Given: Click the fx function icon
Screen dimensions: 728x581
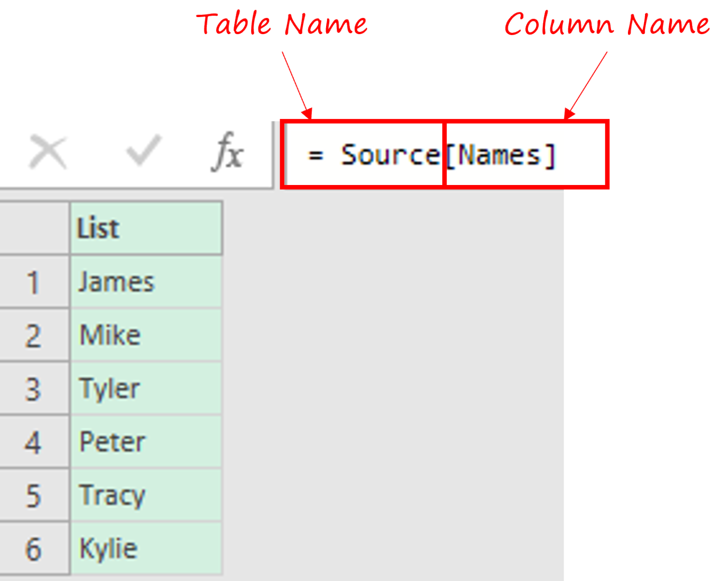Looking at the screenshot, I should [x=227, y=153].
